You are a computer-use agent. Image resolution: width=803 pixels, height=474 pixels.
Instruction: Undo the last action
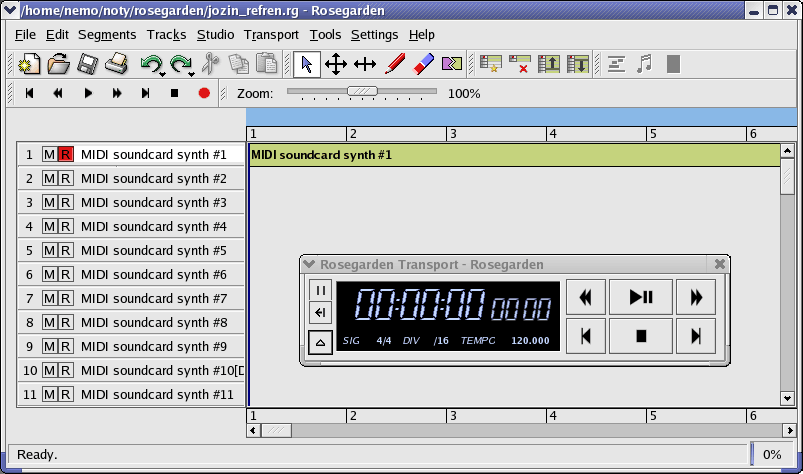pyautogui.click(x=151, y=64)
